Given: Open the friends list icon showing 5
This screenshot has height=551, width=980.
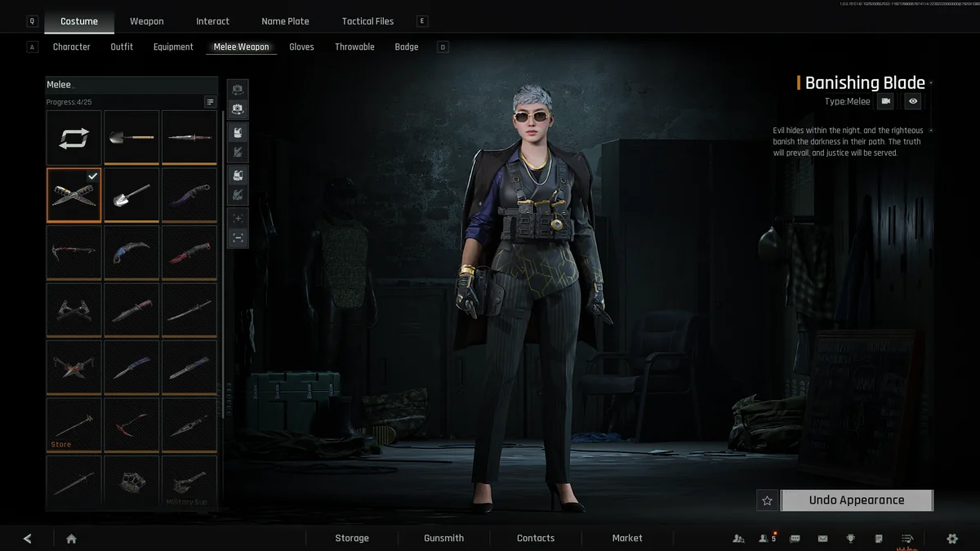Looking at the screenshot, I should [x=766, y=539].
